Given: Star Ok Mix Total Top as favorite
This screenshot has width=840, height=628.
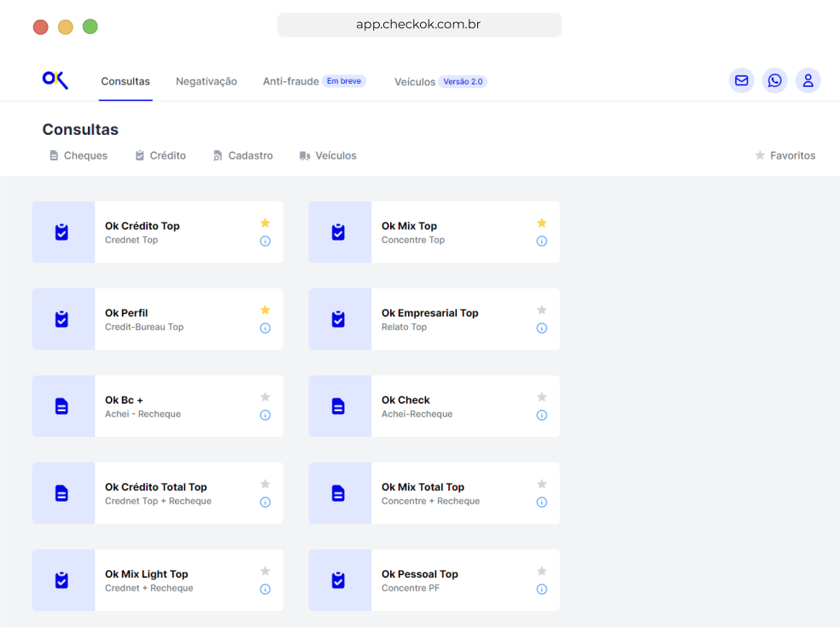Looking at the screenshot, I should [x=541, y=484].
